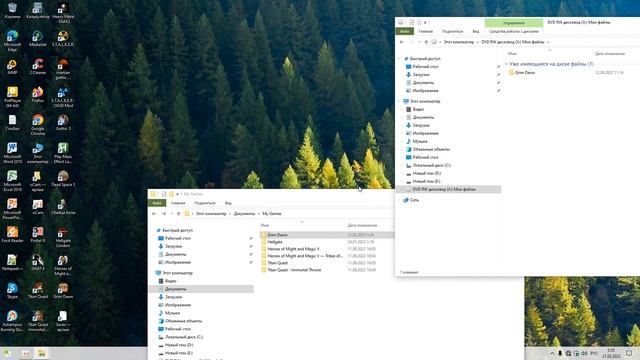Image resolution: width=640 pixels, height=360 pixels.
Task: Open Средства работы с дисками ribbon tab
Action: coord(514,31)
